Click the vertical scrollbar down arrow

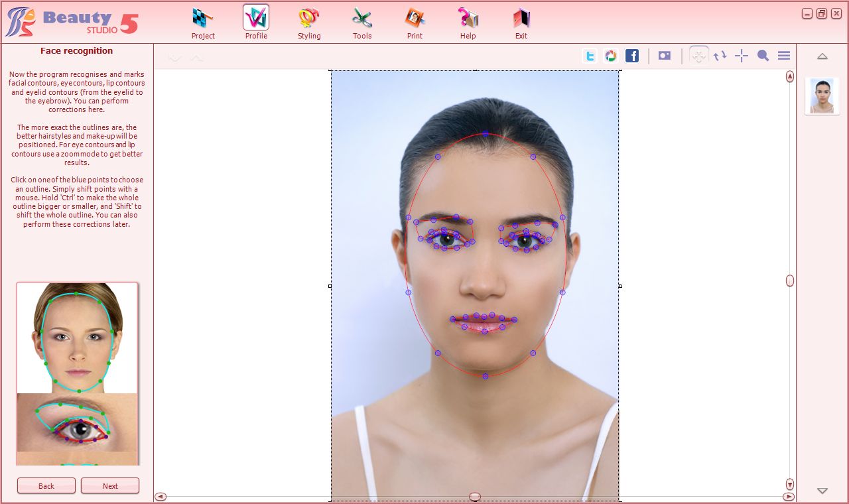point(790,484)
